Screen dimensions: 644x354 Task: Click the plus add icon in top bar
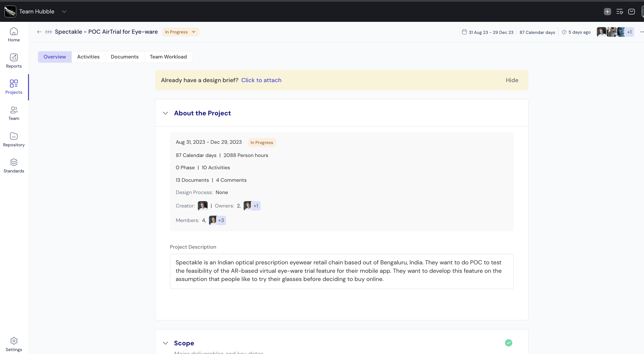coord(607,11)
